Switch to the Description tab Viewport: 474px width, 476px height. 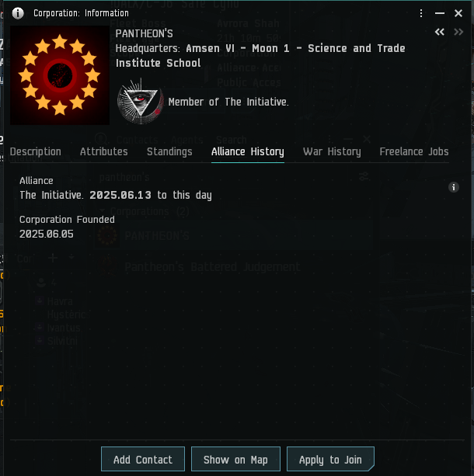coord(36,151)
